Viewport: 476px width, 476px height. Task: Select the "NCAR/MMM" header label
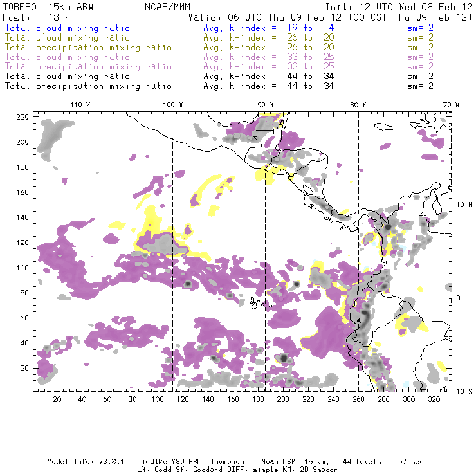[x=167, y=7]
